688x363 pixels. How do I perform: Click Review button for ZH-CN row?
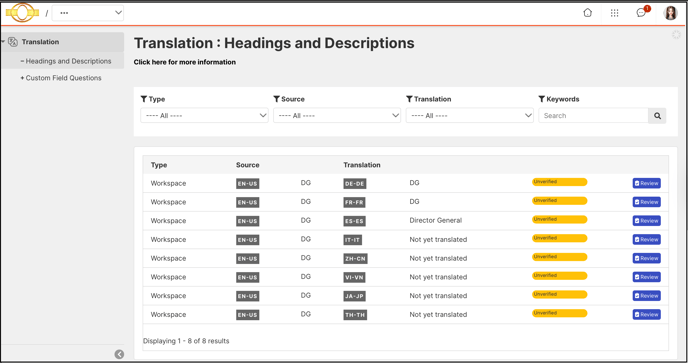(x=646, y=259)
